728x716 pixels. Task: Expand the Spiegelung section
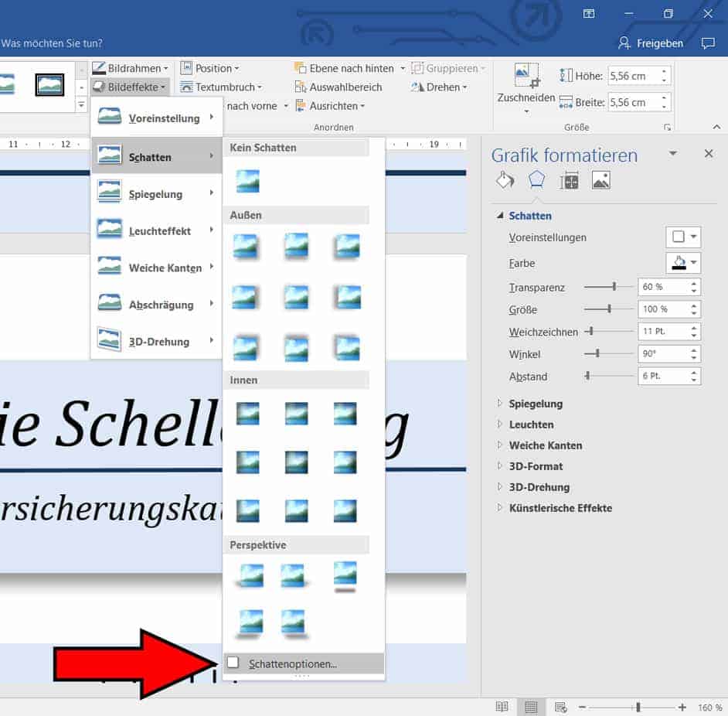pos(500,404)
